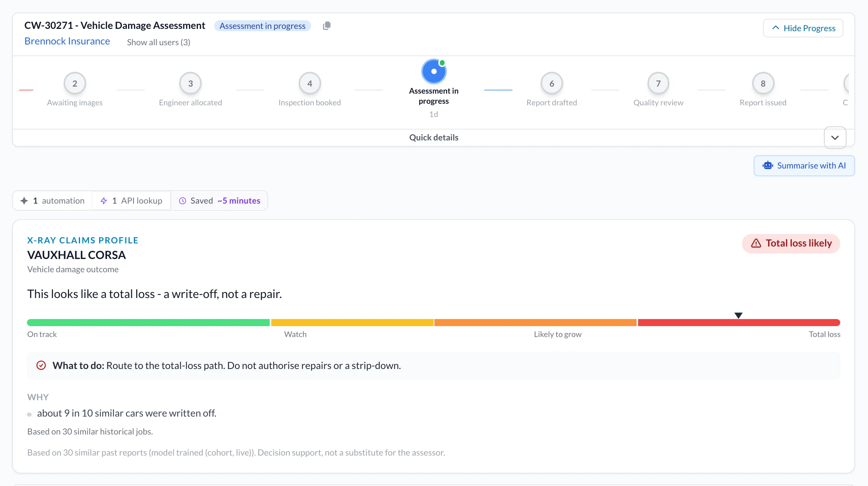The height and width of the screenshot is (486, 868).
Task: Click the Total loss likely badge
Action: 791,243
